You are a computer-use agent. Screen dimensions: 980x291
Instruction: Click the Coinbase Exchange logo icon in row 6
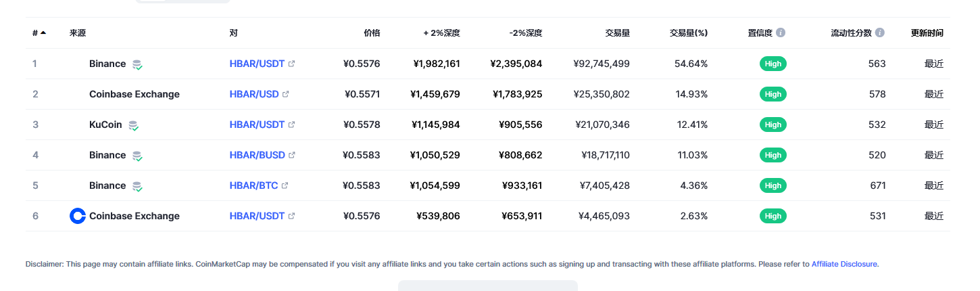coord(78,216)
